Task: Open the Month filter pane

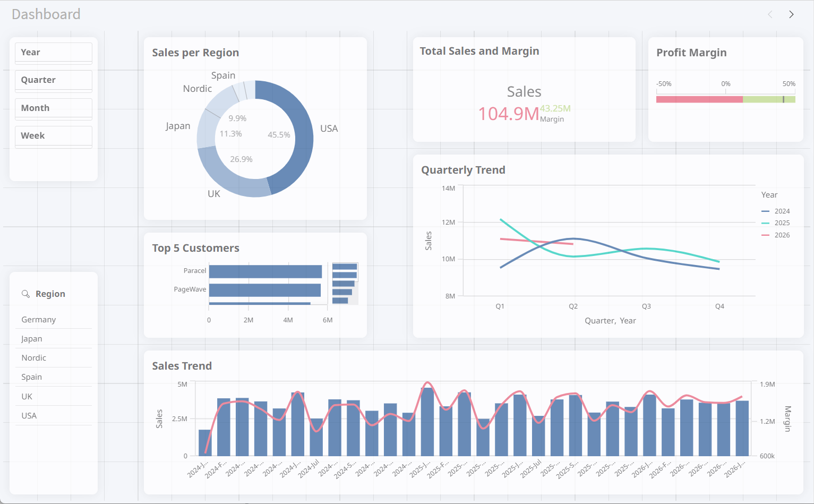Action: coord(54,108)
